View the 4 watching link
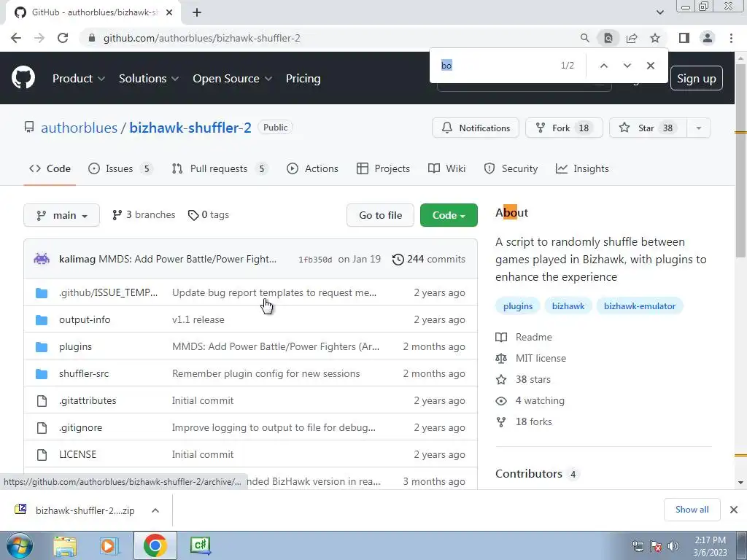Image resolution: width=747 pixels, height=560 pixels. pyautogui.click(x=530, y=400)
